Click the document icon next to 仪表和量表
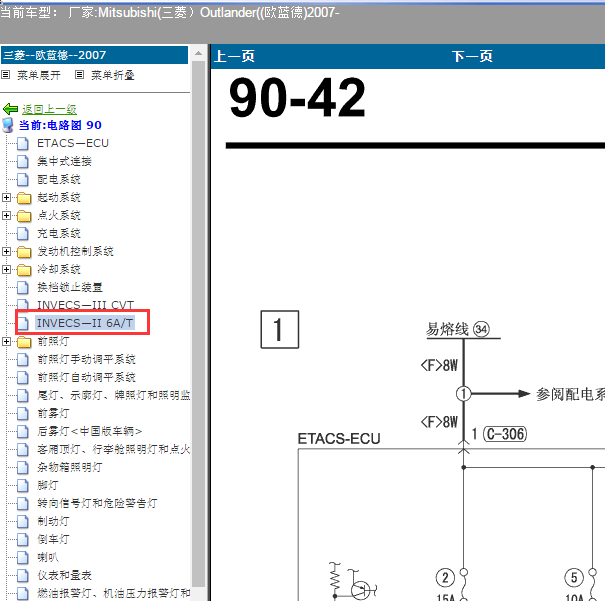This screenshot has height=601, width=605. (23, 576)
